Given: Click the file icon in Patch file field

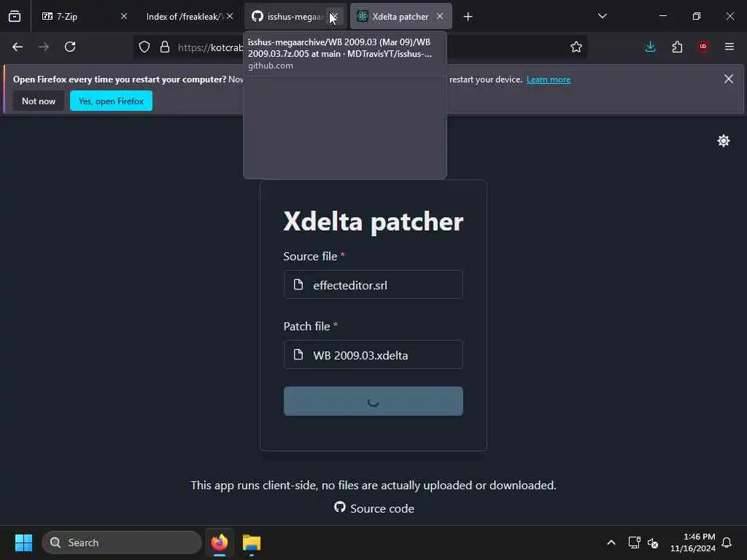Looking at the screenshot, I should tap(298, 355).
